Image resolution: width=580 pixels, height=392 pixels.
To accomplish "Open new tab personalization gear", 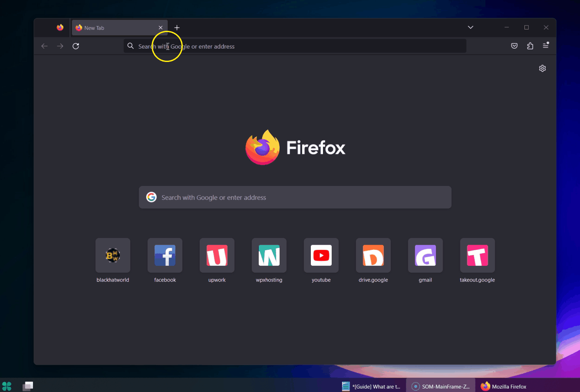I will pos(542,69).
